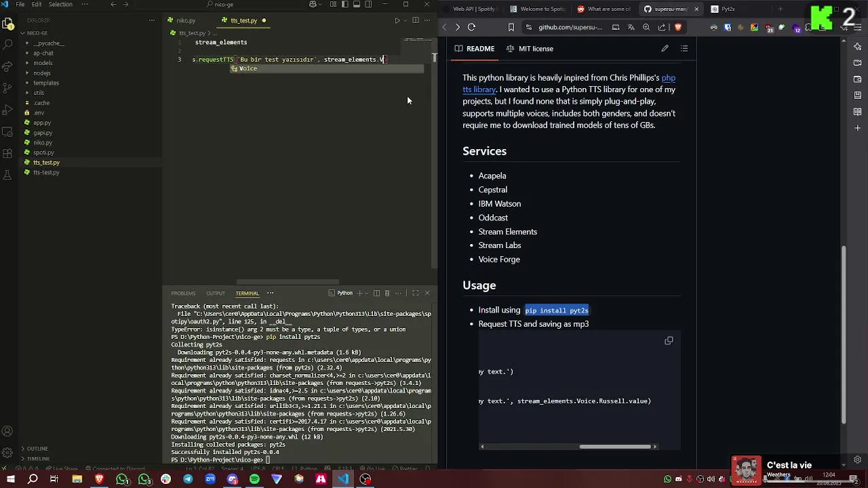Collapse the NICO-GE root folder
This screenshot has width=868, height=488.
[37, 33]
